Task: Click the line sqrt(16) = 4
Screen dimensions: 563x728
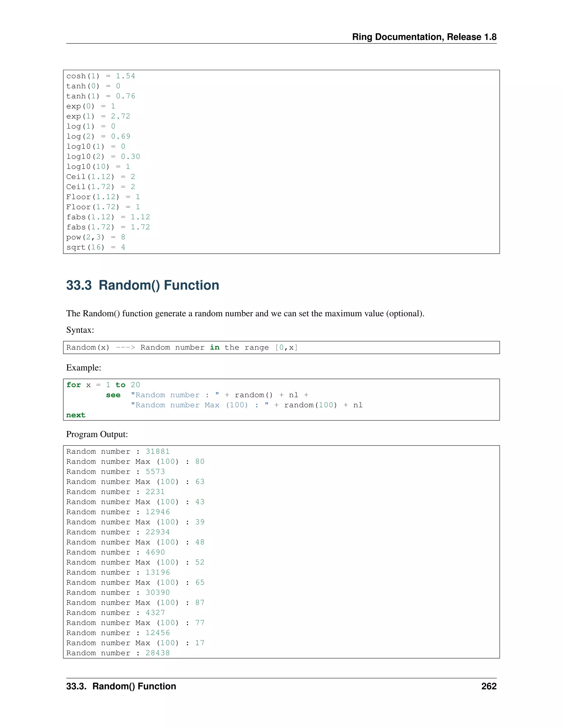Action: tap(96, 247)
